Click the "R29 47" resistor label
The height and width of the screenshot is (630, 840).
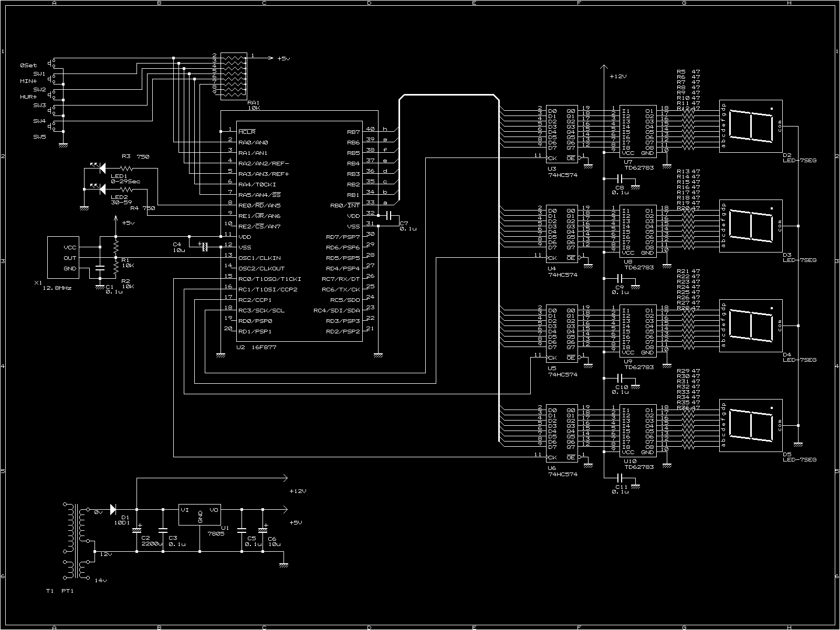pos(688,371)
